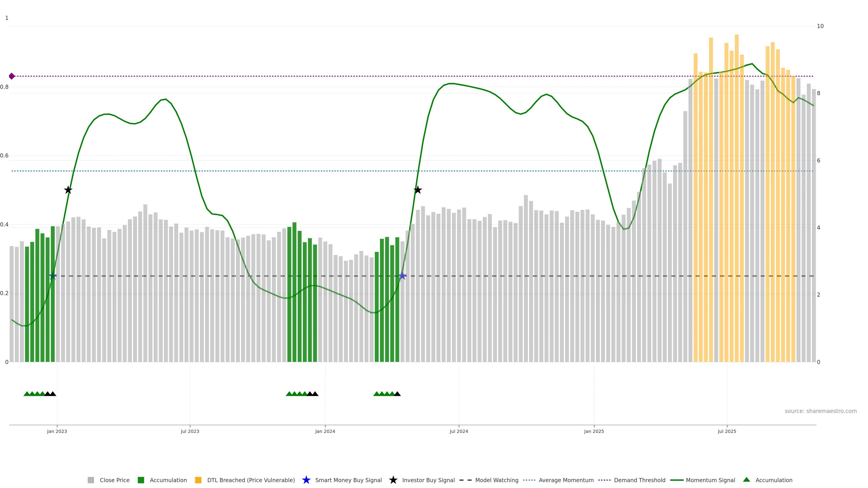Toggle DTL Breached (Price Vulnerable) legend
This screenshot has width=868, height=488.
198,480
